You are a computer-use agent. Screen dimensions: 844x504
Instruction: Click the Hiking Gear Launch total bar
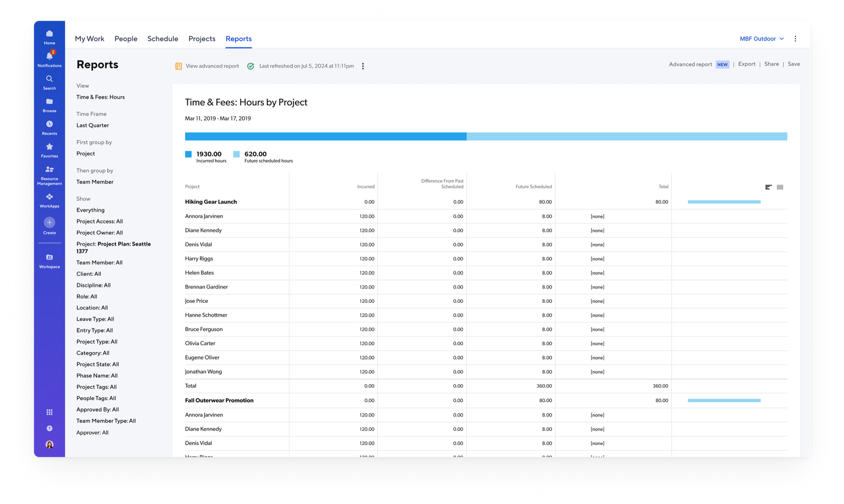[724, 202]
